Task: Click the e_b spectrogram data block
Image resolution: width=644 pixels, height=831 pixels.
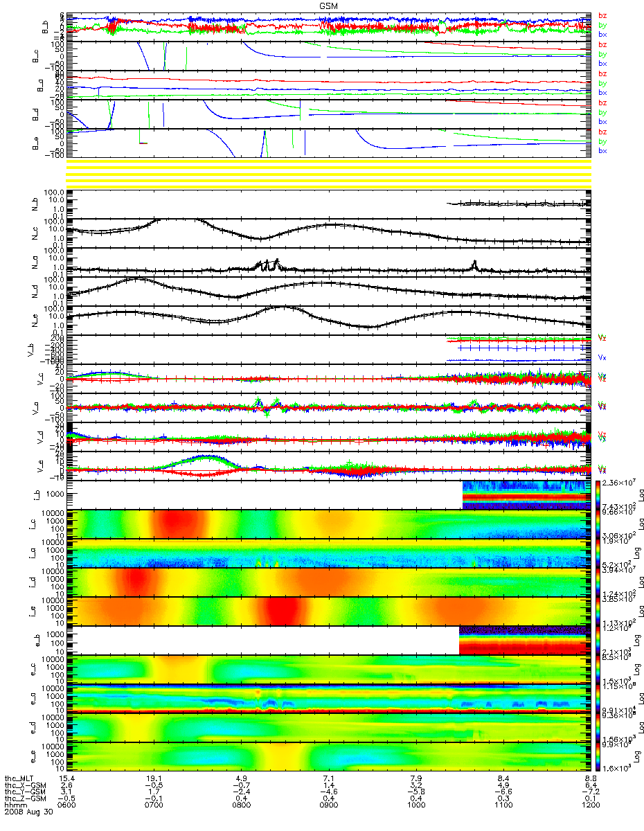Action: tap(524, 640)
